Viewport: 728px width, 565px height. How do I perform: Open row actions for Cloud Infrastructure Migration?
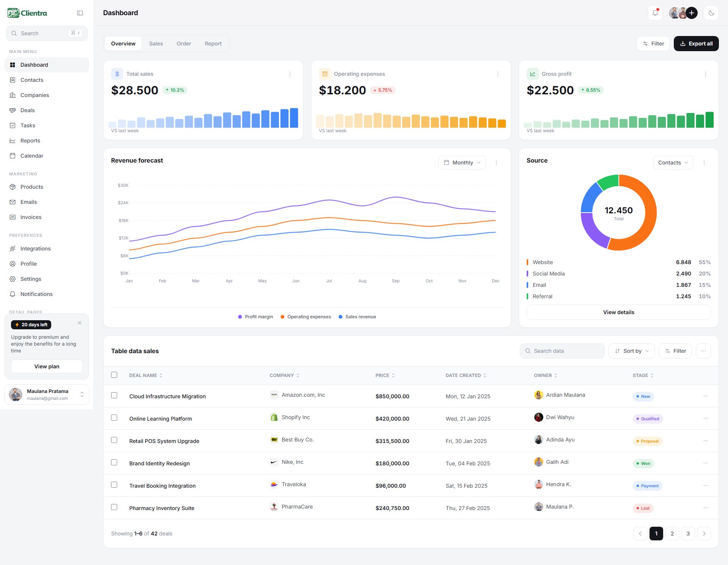pos(706,396)
